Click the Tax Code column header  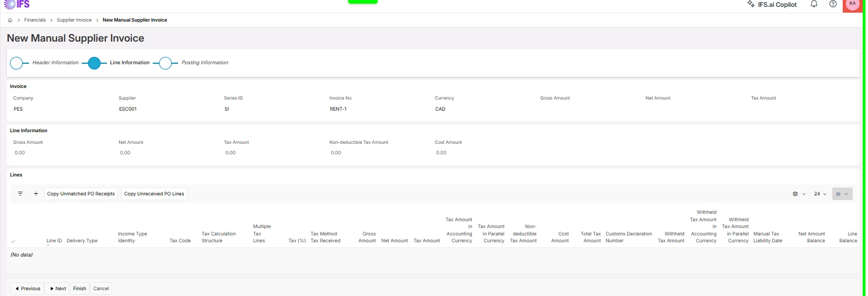(180, 241)
